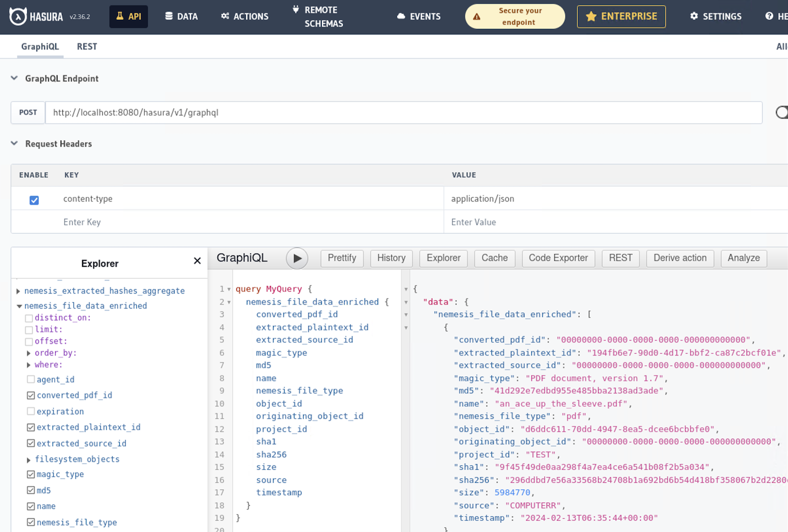Collapse the Request Headers section

click(14, 143)
